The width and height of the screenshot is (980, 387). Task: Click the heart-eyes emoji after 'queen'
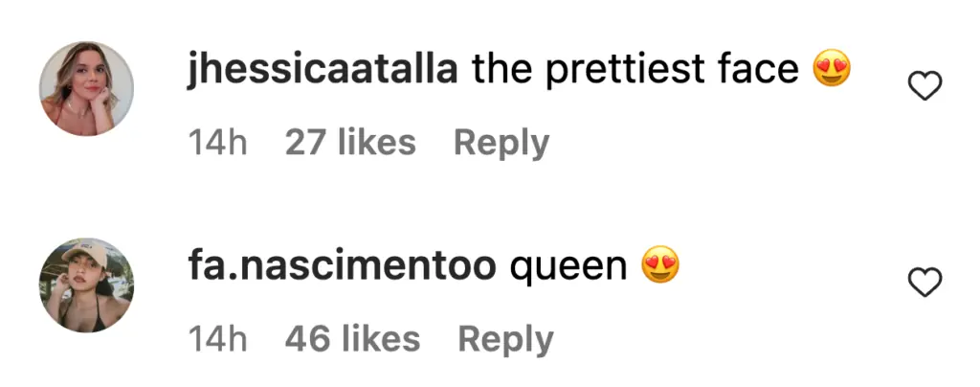(x=660, y=264)
